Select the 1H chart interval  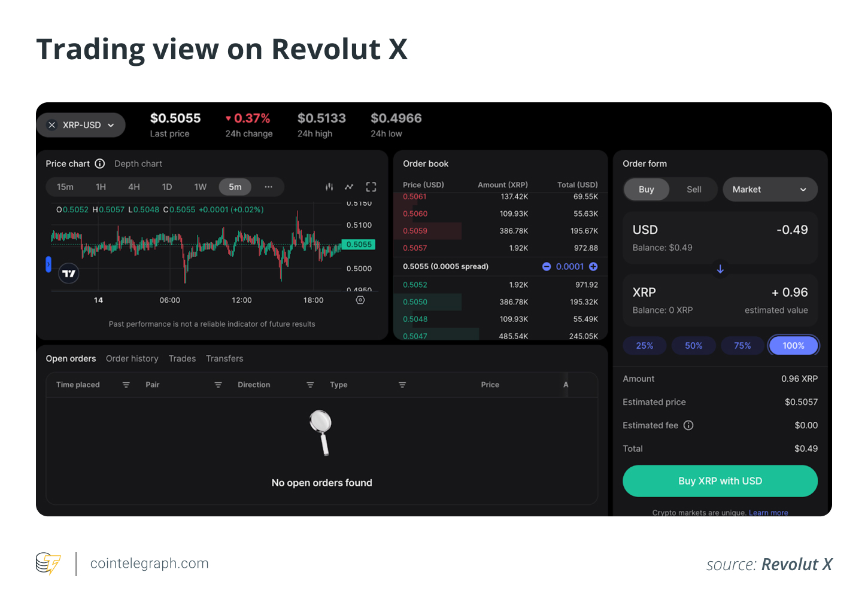click(101, 187)
